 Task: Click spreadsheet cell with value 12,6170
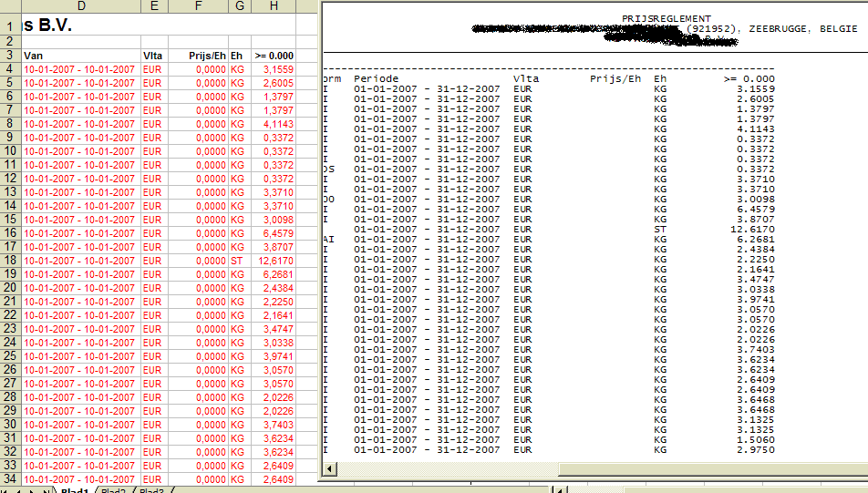click(x=274, y=261)
